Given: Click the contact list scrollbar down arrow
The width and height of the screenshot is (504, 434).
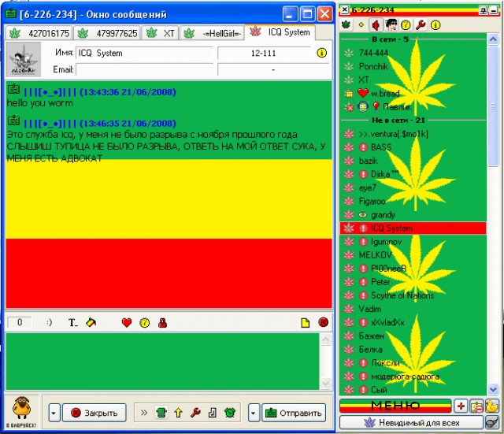Looking at the screenshot, I should tap(493, 389).
